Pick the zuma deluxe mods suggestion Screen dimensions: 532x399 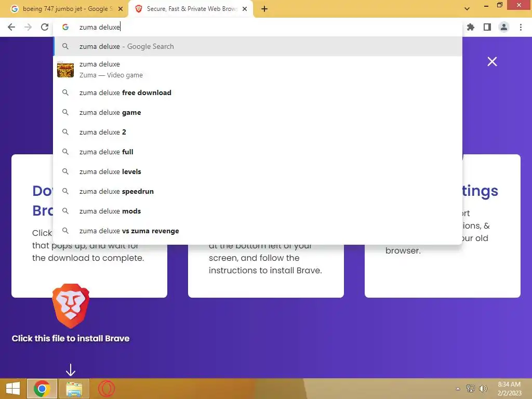tap(258, 211)
